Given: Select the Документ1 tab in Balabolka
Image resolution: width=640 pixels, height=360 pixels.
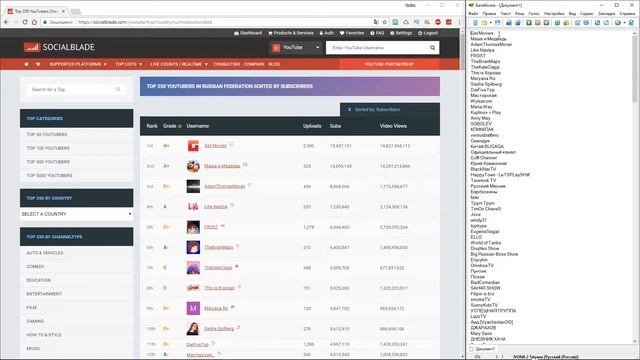Looking at the screenshot, I should pos(482,349).
